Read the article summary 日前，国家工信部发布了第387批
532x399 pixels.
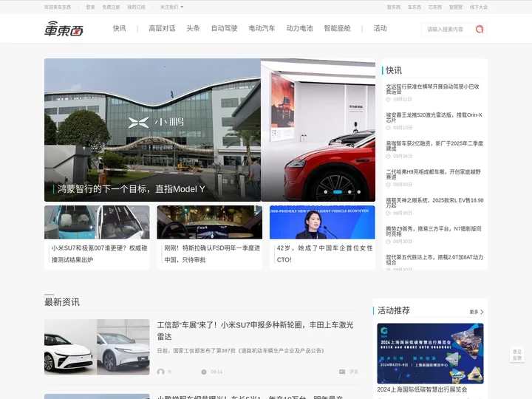coord(241,350)
